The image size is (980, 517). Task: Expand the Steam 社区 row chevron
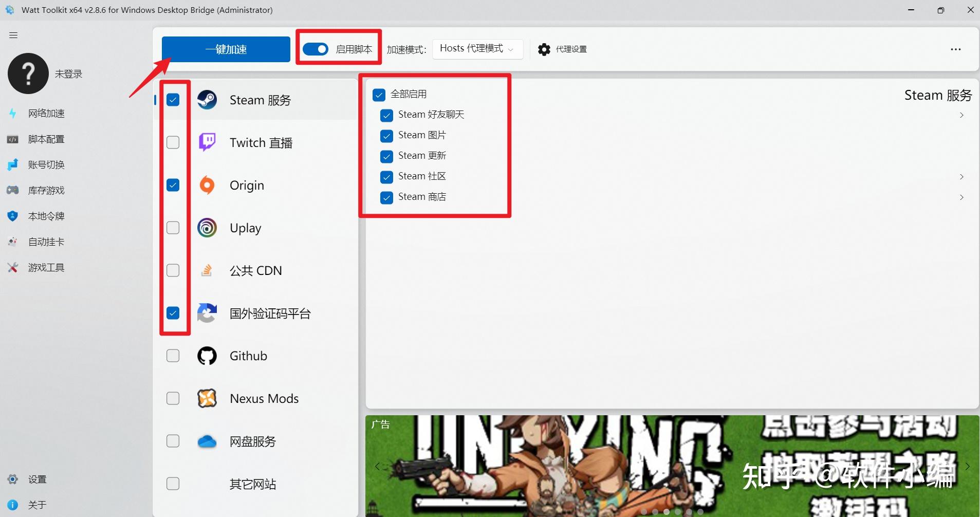(x=961, y=177)
